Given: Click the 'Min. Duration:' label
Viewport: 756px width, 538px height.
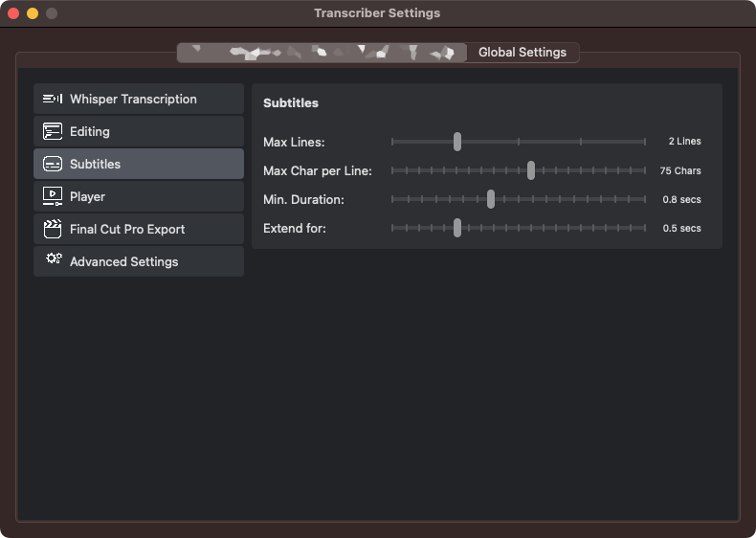Looking at the screenshot, I should (303, 199).
